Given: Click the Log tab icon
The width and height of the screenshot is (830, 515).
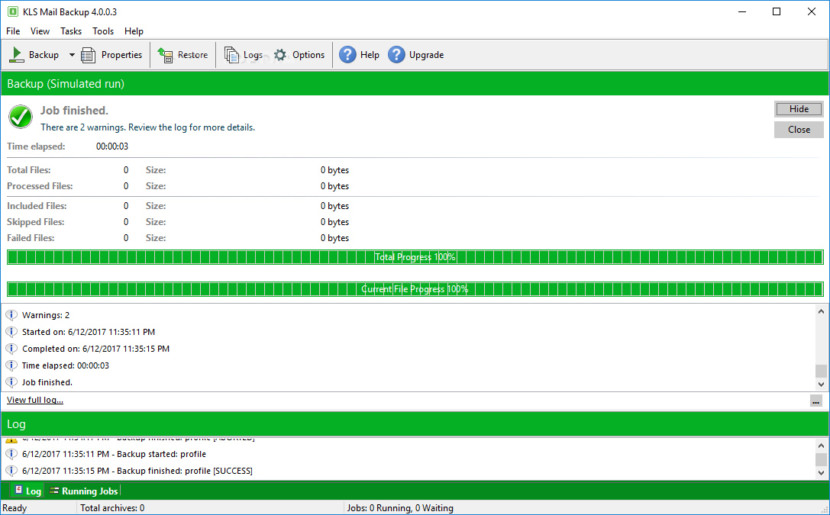Looking at the screenshot, I should click(19, 490).
